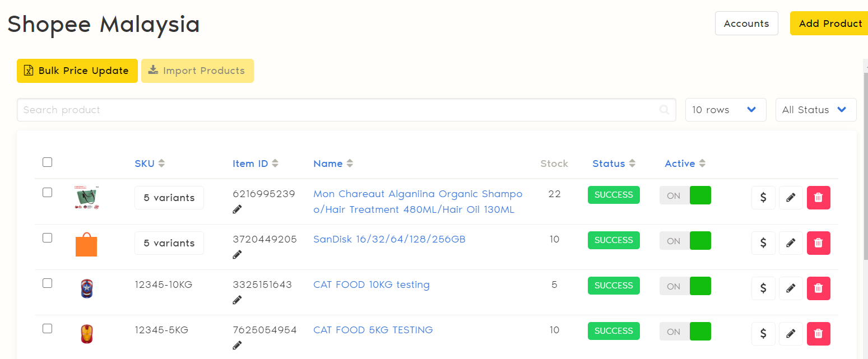
Task: Open price editor for CAT FOOD 5KG TESTING
Action: (x=763, y=334)
